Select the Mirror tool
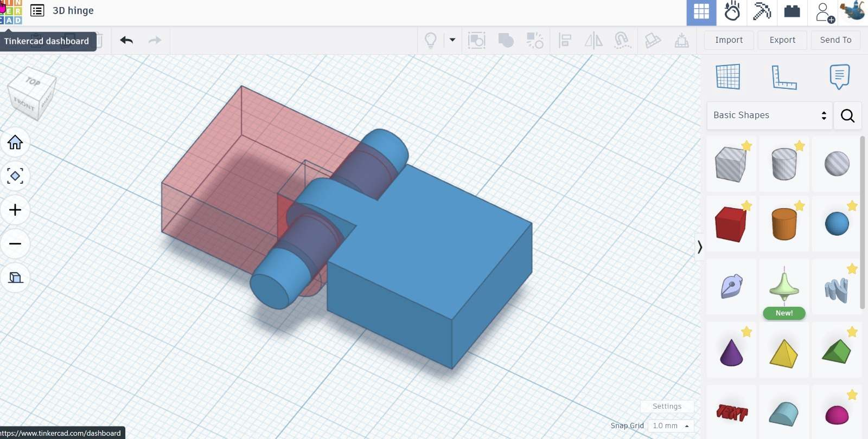The width and height of the screenshot is (868, 439). pos(593,40)
